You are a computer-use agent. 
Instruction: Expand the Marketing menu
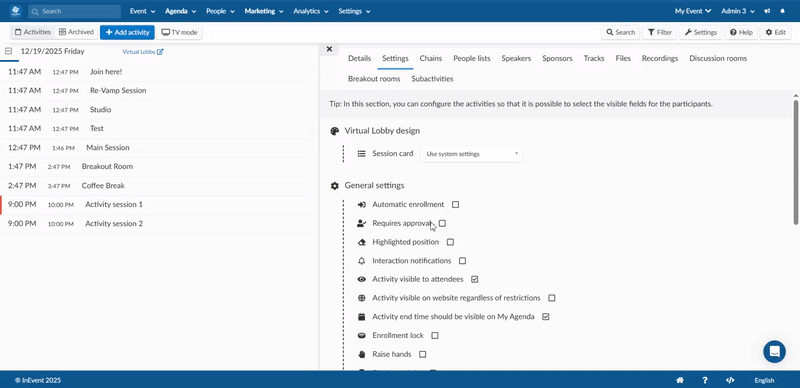[264, 11]
